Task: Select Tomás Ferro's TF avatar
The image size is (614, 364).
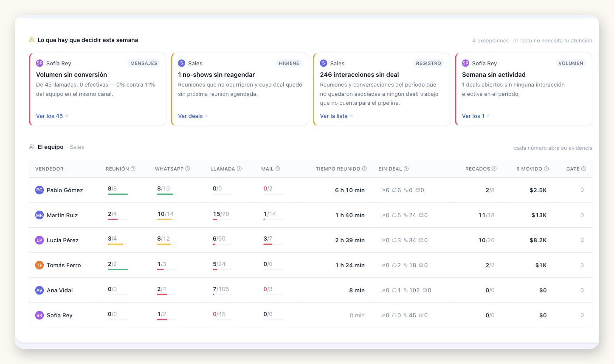Action: click(39, 265)
